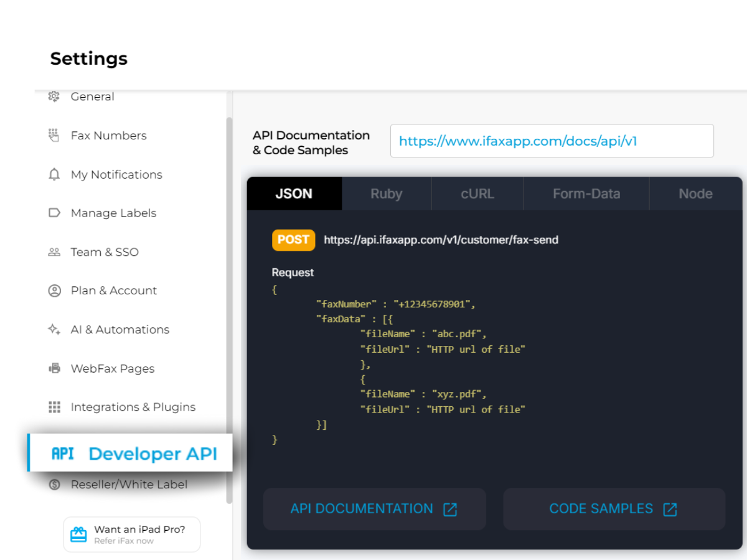Select the JSON code tab
The image size is (747, 560).
pyautogui.click(x=294, y=194)
